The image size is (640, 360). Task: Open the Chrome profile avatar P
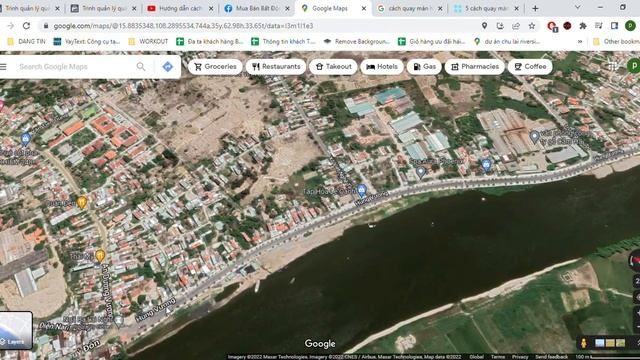pyautogui.click(x=630, y=26)
